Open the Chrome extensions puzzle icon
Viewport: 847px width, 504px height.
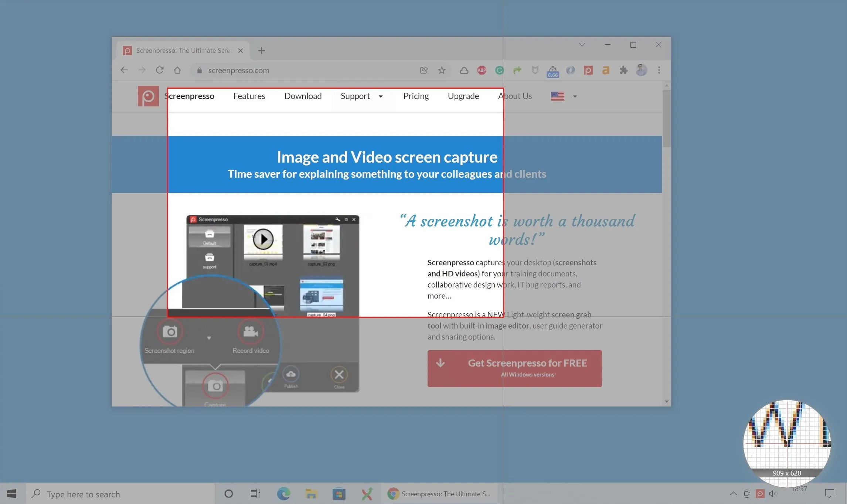623,70
